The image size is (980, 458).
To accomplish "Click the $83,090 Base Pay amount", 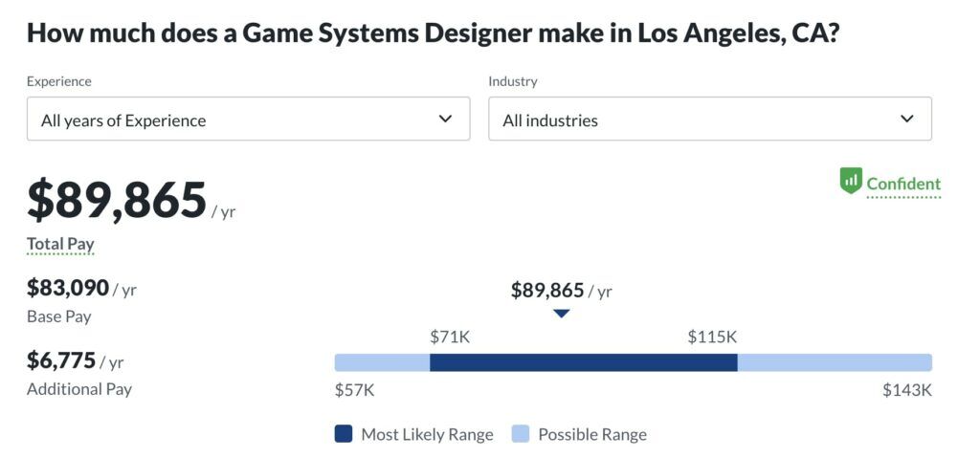I will point(68,287).
